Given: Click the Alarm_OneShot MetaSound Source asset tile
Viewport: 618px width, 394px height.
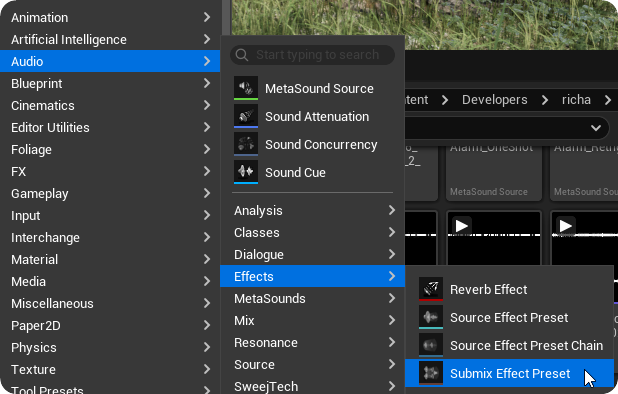Looking at the screenshot, I should click(494, 173).
